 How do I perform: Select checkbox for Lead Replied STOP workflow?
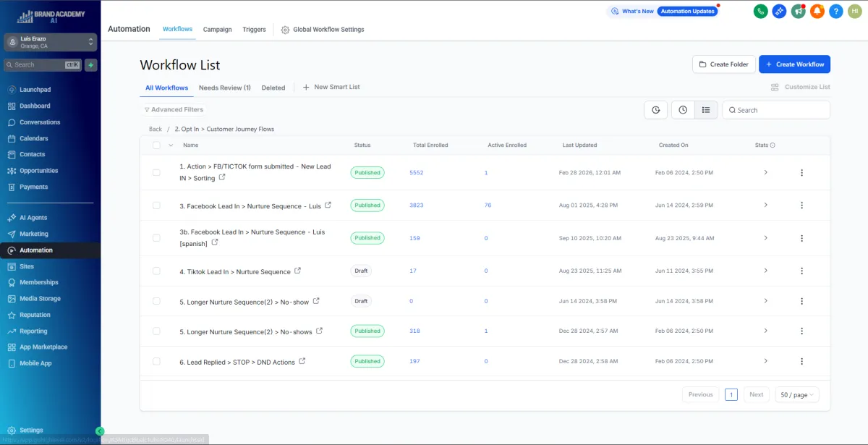click(x=156, y=361)
